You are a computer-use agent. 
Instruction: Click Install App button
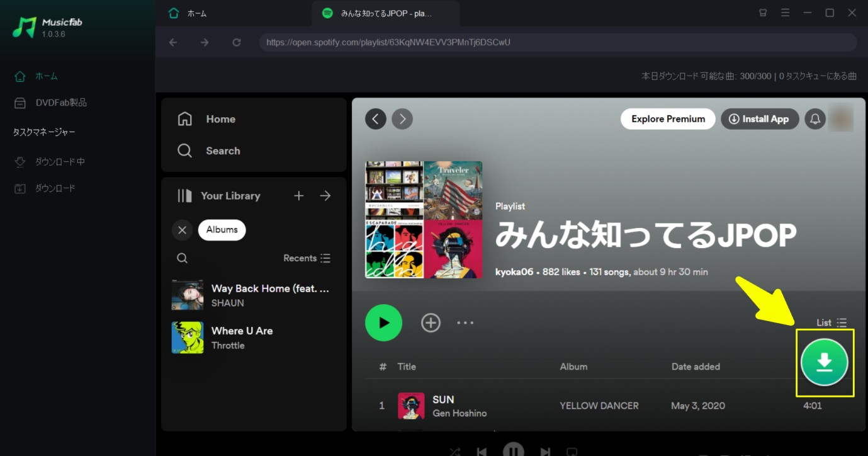(x=759, y=119)
